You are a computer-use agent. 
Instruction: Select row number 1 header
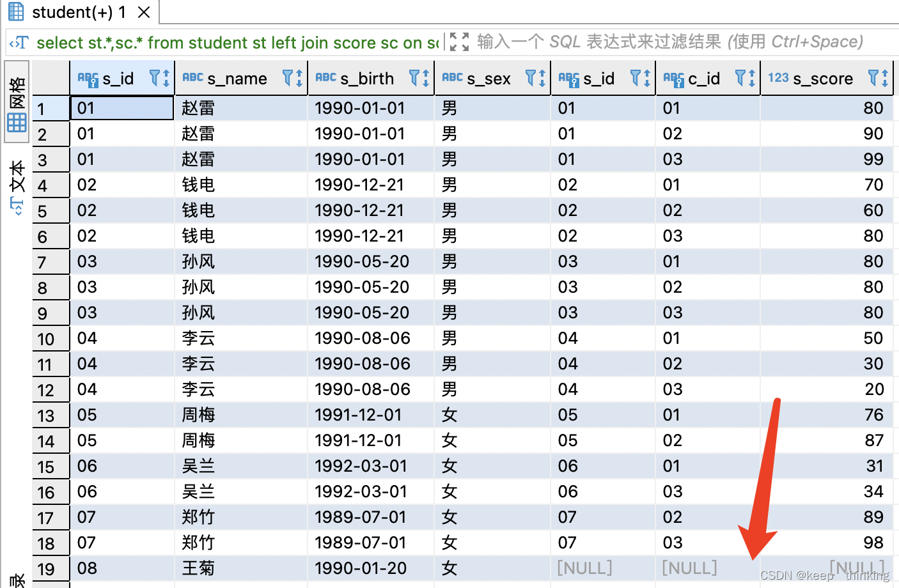(51, 108)
